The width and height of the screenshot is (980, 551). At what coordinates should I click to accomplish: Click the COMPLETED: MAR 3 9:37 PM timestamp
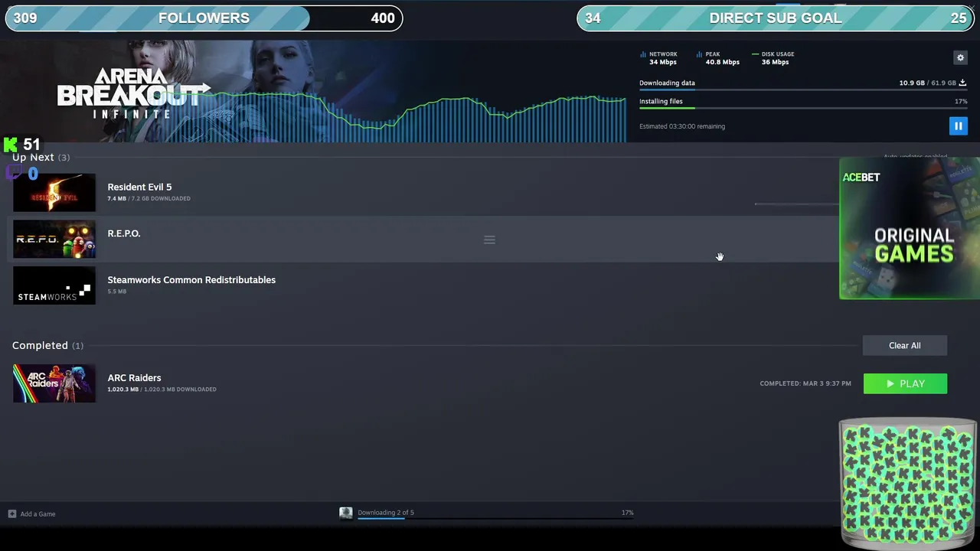point(805,383)
